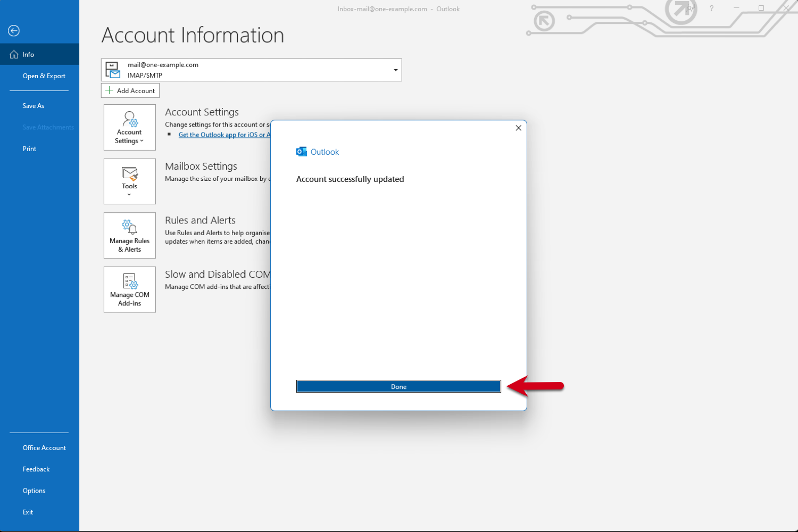The image size is (798, 532).
Task: Close the Account successfully updated dialog
Action: (x=518, y=128)
